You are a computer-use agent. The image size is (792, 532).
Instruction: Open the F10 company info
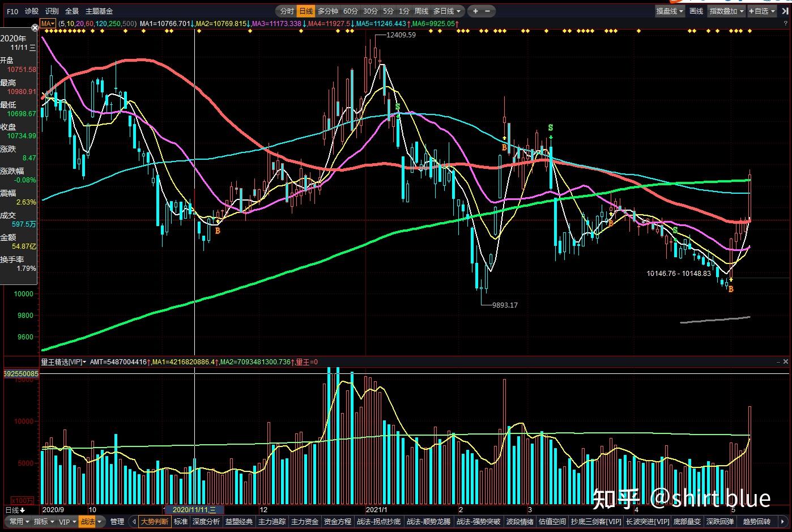click(12, 11)
